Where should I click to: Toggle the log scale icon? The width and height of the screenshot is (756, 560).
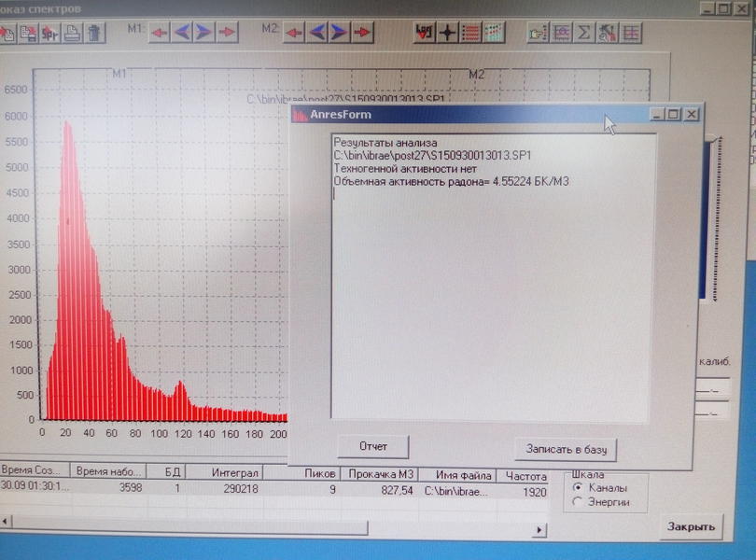425,33
